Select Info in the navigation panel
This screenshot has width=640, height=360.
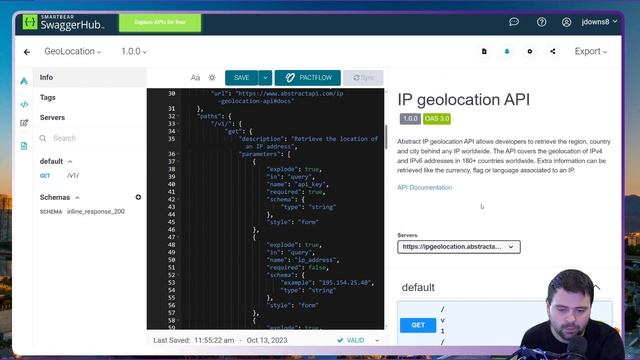click(x=90, y=78)
